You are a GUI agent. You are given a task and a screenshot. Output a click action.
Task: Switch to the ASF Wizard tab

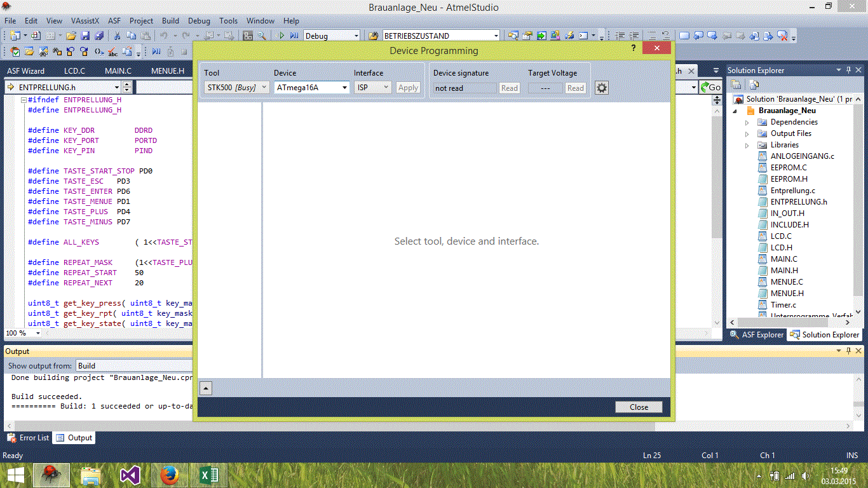click(25, 71)
